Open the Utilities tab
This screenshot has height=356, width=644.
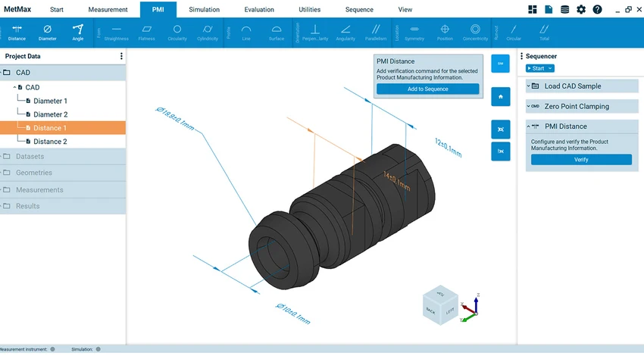pos(310,9)
